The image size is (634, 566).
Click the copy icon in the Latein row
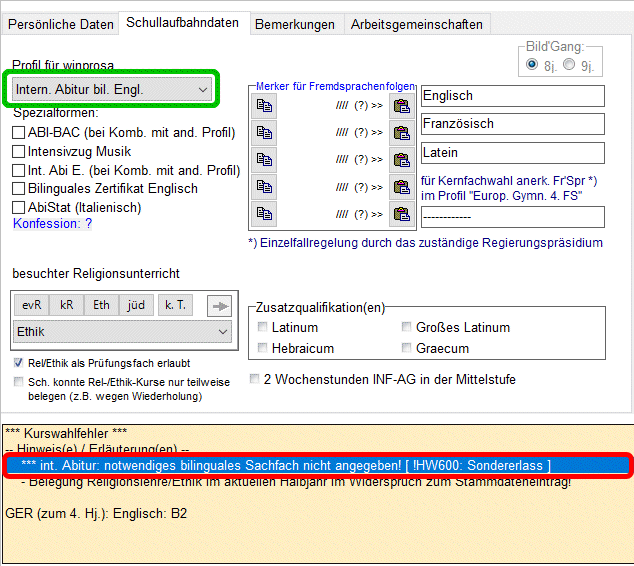point(264,159)
